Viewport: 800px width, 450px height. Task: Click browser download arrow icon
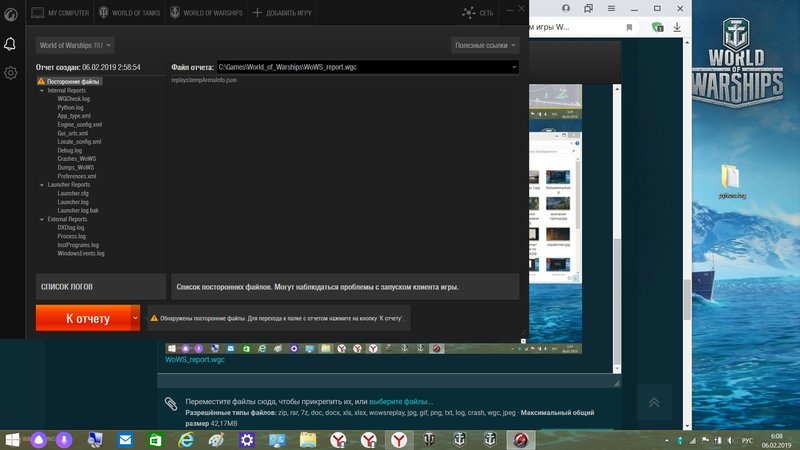[677, 27]
